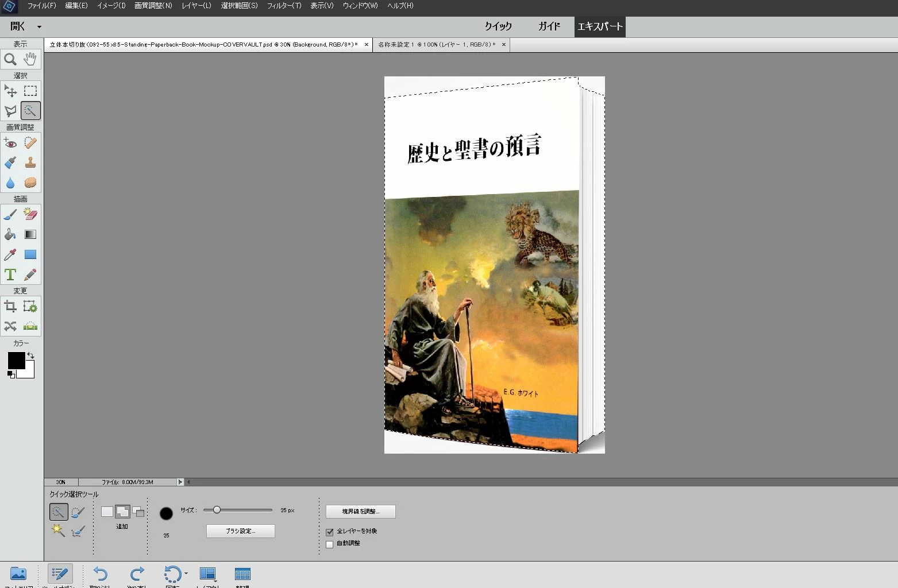Choose subtract from selection mode
The image size is (898, 588).
(x=138, y=512)
